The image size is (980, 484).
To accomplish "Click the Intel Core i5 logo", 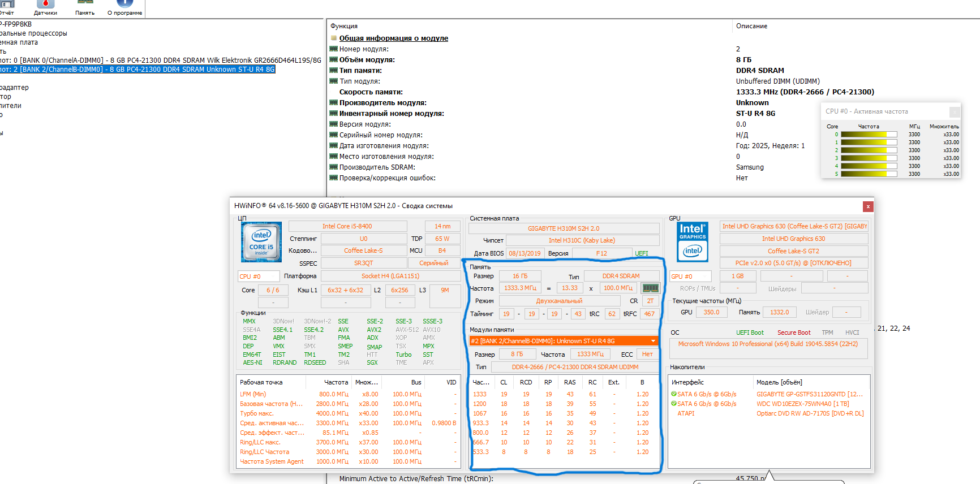I will pos(261,242).
